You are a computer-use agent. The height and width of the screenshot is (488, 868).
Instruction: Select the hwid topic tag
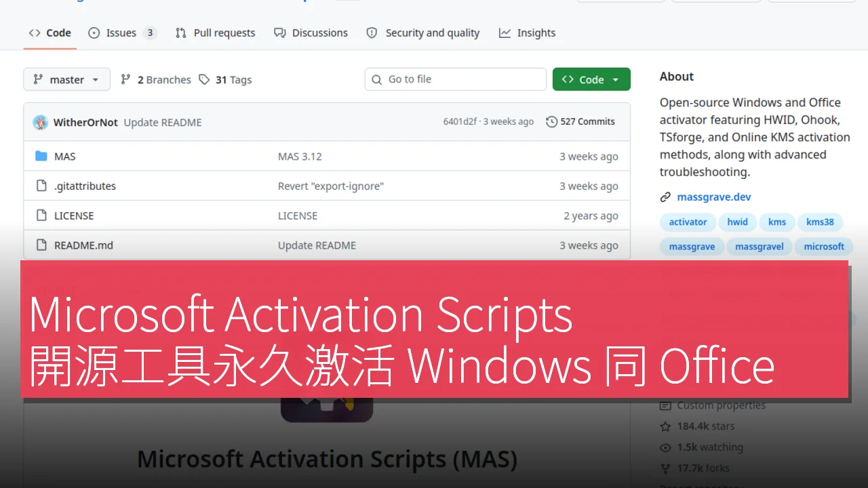coord(738,222)
